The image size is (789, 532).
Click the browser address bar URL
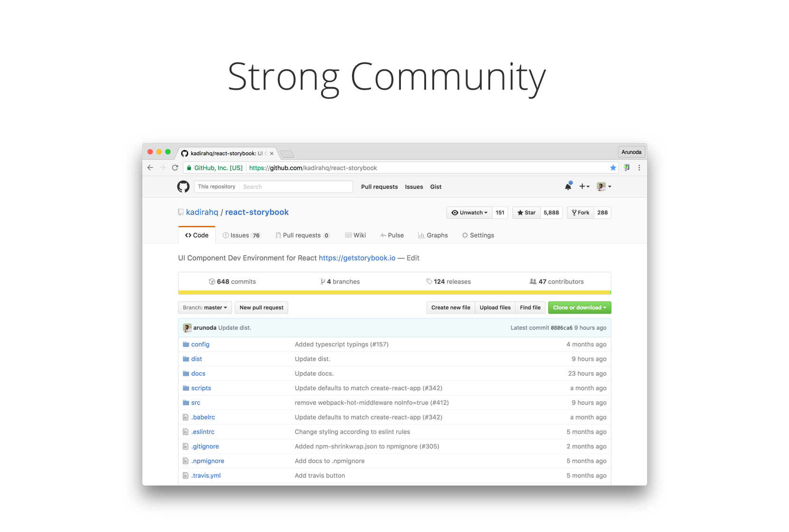[313, 168]
